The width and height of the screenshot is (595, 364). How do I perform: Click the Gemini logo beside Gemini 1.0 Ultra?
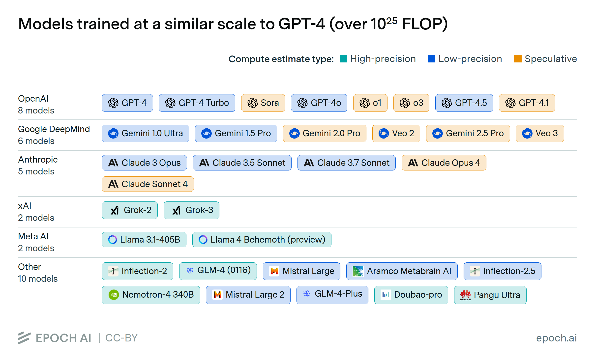click(113, 133)
